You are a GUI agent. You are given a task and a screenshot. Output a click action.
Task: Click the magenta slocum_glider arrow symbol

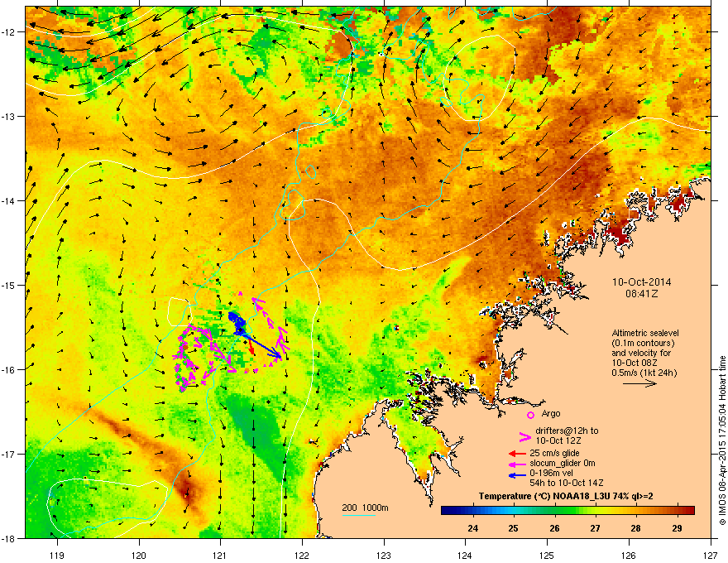517,464
